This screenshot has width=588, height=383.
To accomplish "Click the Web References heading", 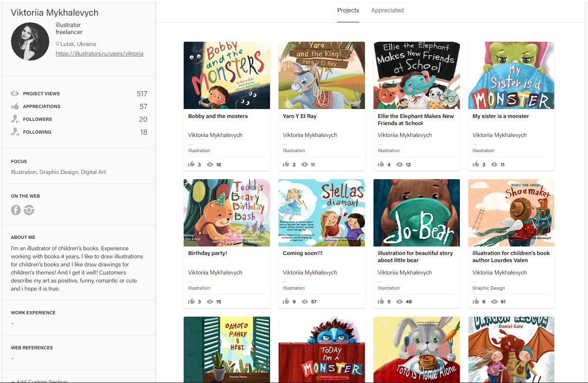I will pyautogui.click(x=32, y=348).
